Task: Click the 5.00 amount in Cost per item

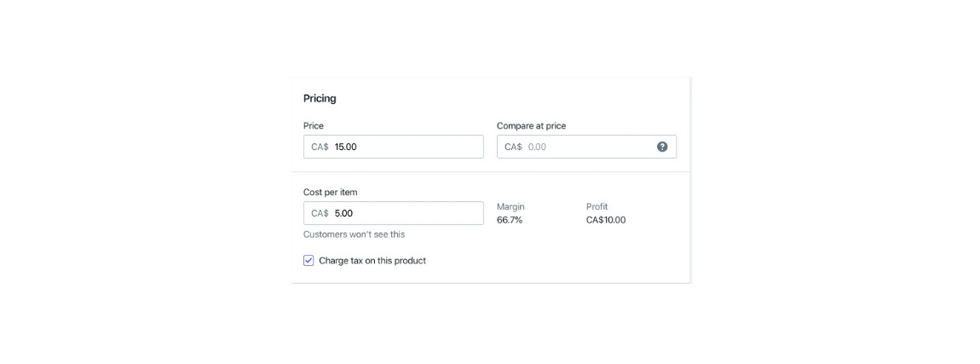Action: click(343, 213)
